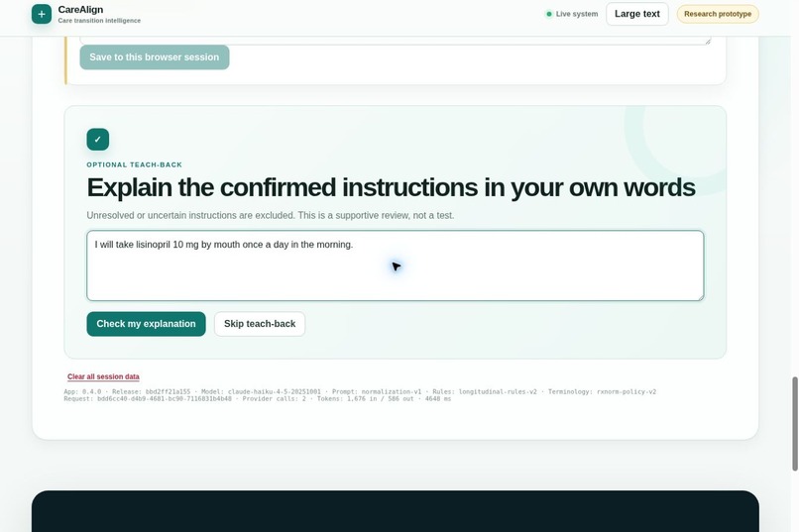Open Clear all session data link
The width and height of the screenshot is (799, 532).
pos(103,376)
